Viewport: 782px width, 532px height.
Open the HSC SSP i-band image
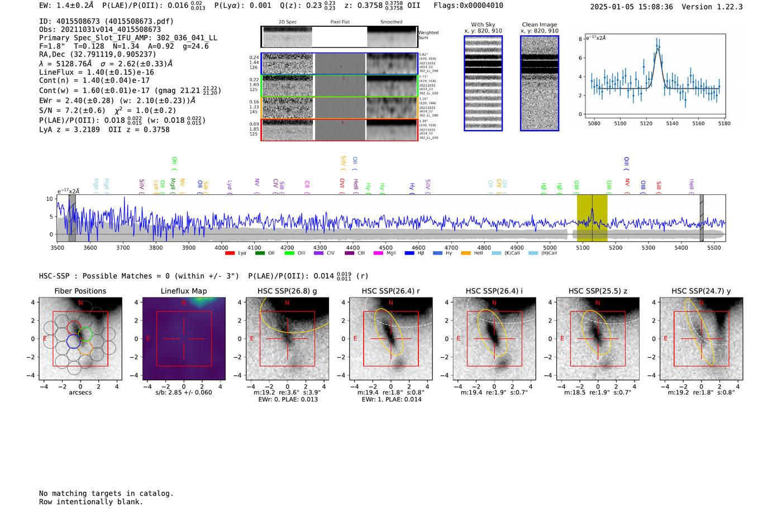tap(494, 339)
